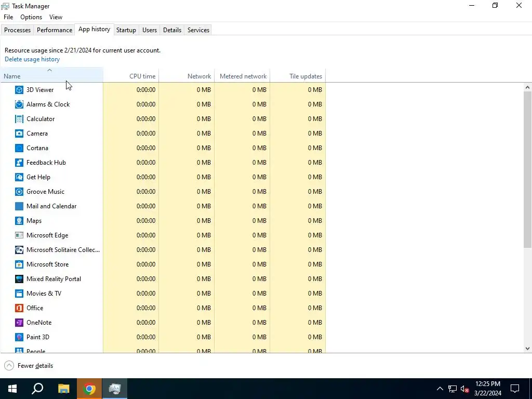Show hidden tray icons chevron

pyautogui.click(x=440, y=389)
